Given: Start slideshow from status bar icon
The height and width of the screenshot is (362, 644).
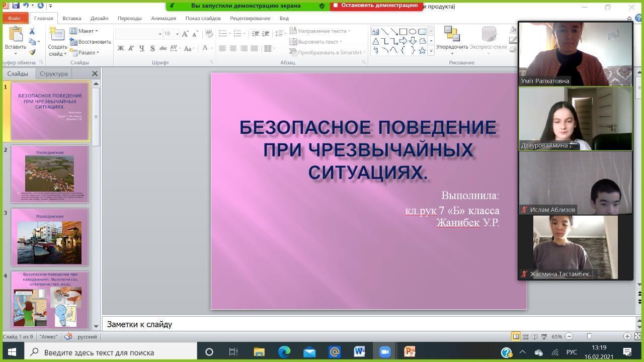Looking at the screenshot, I should click(x=544, y=336).
